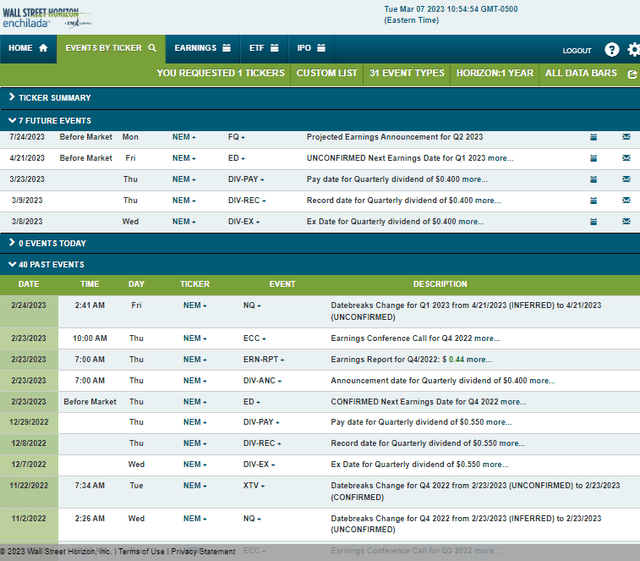
Task: Open the Custom List option
Action: pos(327,73)
